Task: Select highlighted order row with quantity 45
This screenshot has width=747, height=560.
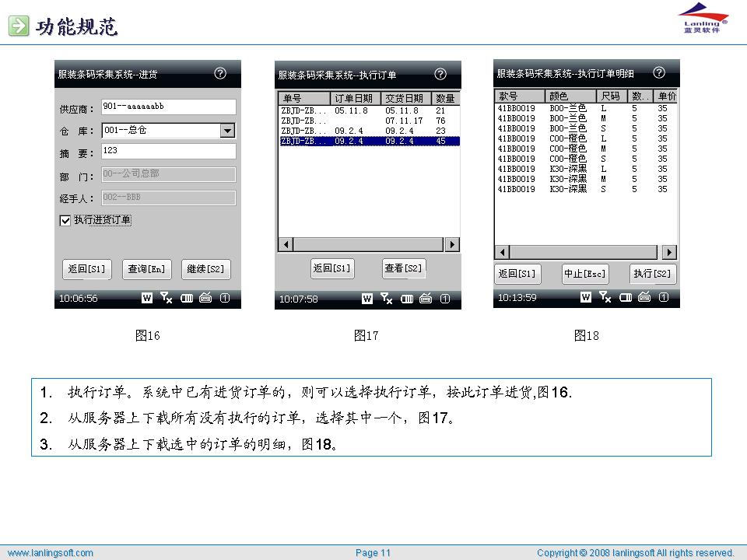Action: tap(370, 141)
